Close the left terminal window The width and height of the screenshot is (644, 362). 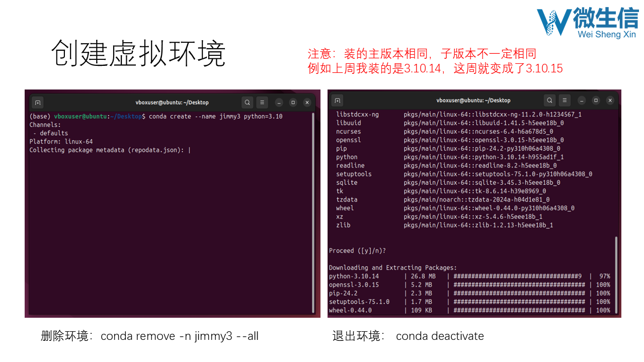point(307,103)
